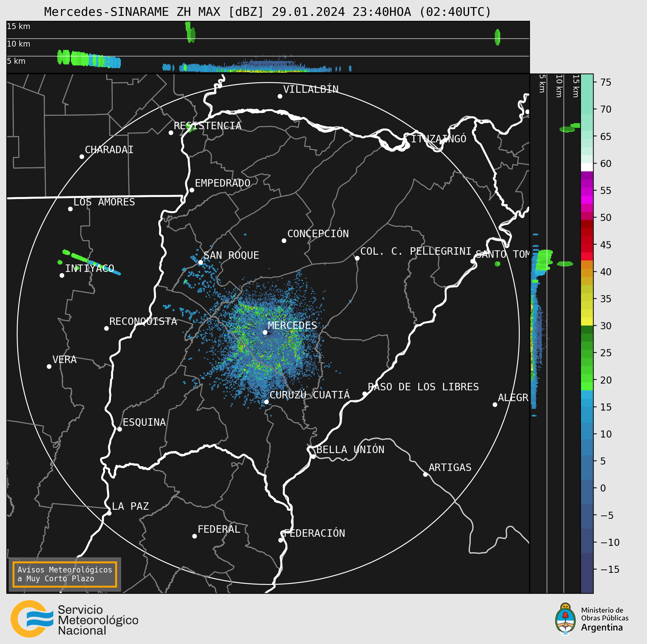Click the CHARADAI location label
This screenshot has width=647, height=644.
click(x=109, y=150)
